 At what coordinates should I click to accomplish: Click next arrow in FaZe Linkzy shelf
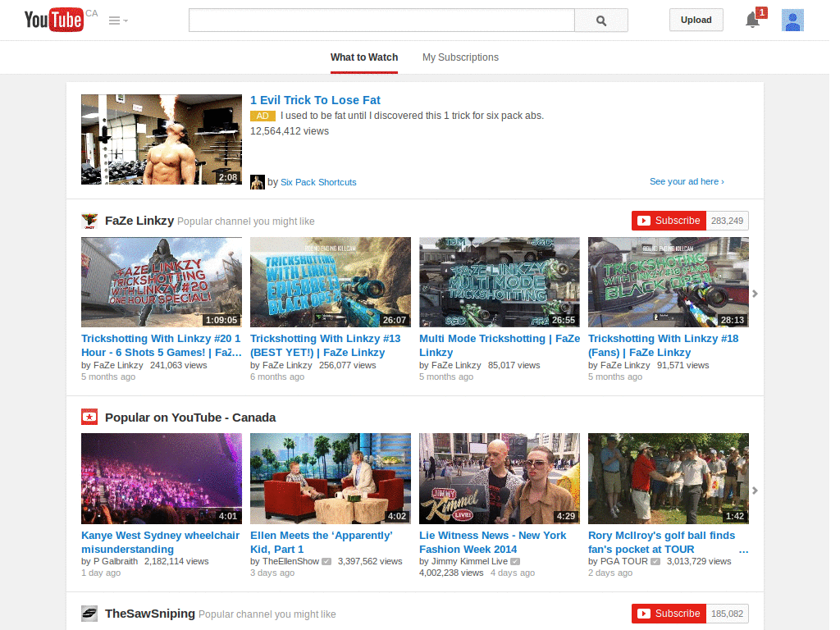pyautogui.click(x=755, y=294)
